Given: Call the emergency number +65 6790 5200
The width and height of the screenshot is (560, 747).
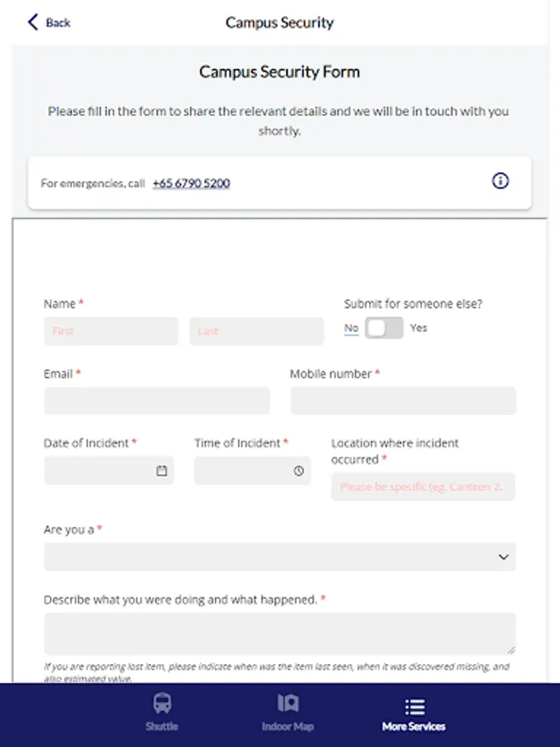Looking at the screenshot, I should (x=191, y=183).
